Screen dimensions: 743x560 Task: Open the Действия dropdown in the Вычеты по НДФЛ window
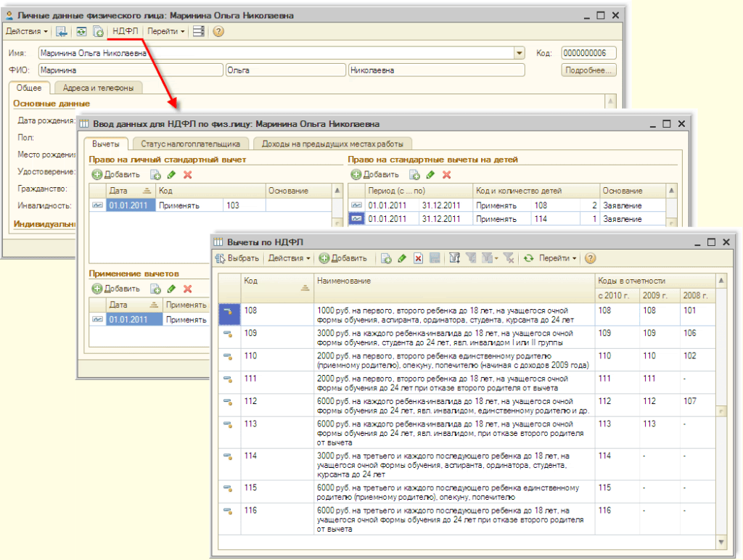pyautogui.click(x=289, y=258)
